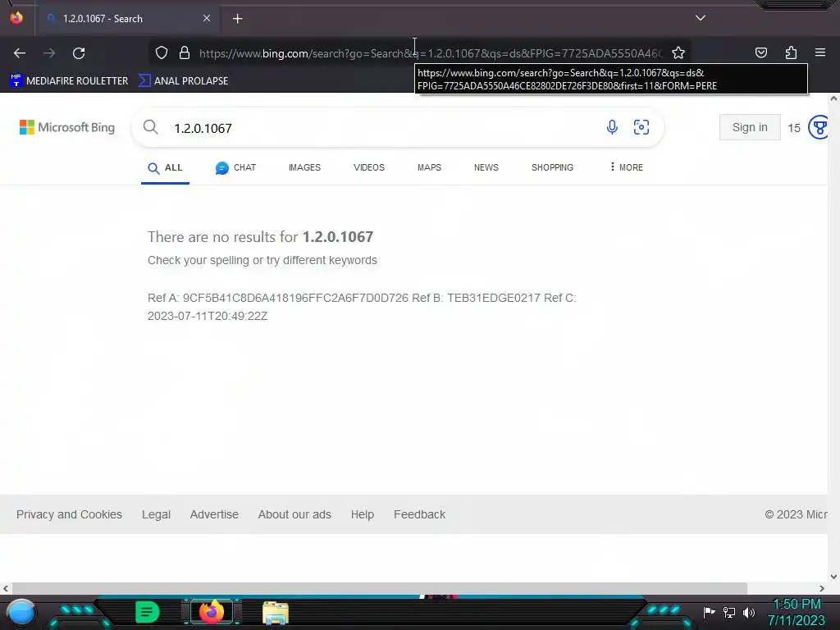Switch to the CHAT tab
Image resolution: width=840 pixels, height=630 pixels.
pos(235,167)
